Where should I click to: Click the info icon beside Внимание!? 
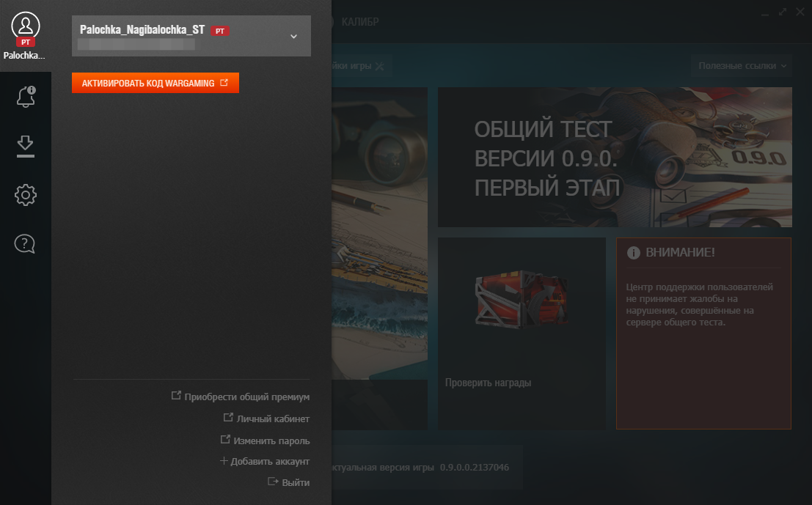tap(633, 252)
